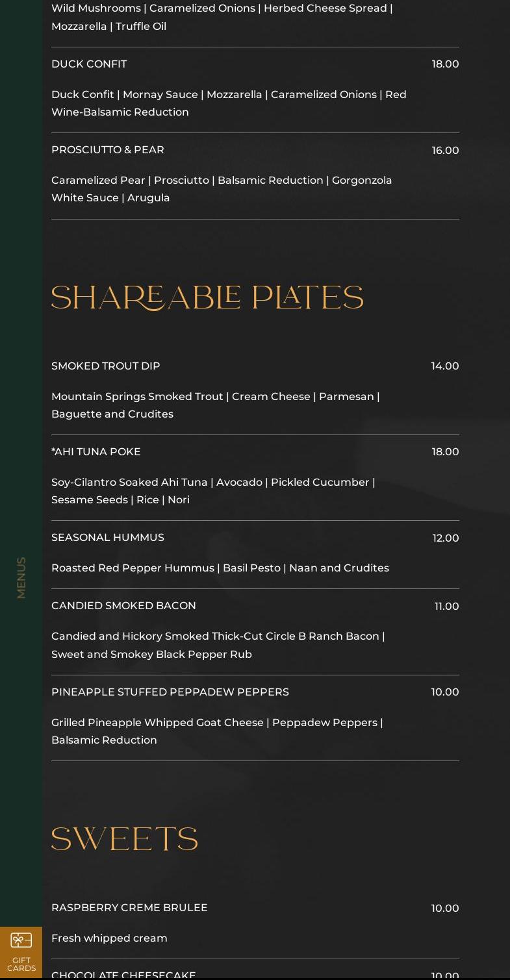
Task: Click the Fresh whipped cream description text
Action: click(109, 938)
